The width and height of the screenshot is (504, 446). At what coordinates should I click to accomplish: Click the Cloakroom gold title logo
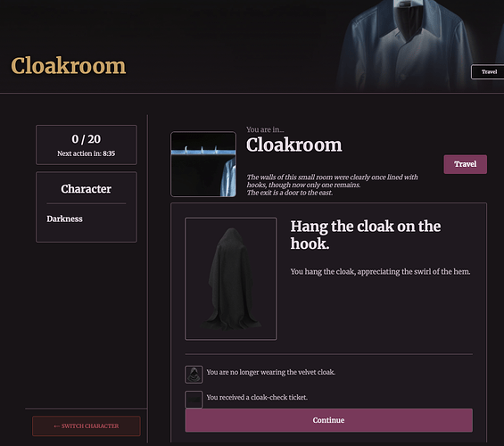[x=69, y=65]
